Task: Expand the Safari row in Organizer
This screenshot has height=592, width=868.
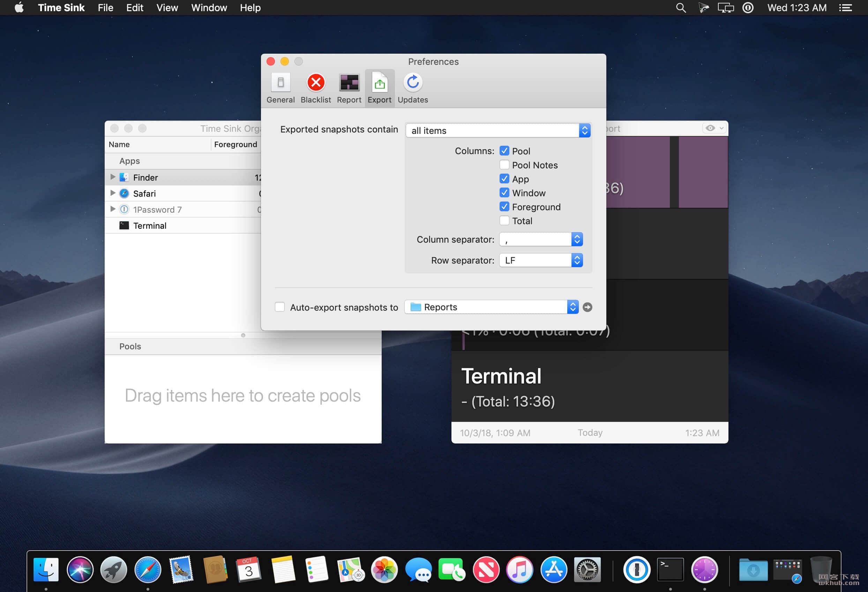Action: point(112,193)
